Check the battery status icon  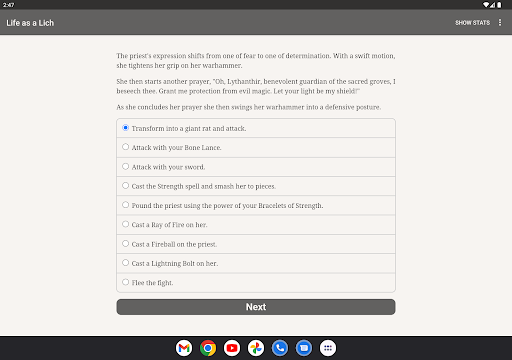499,5
